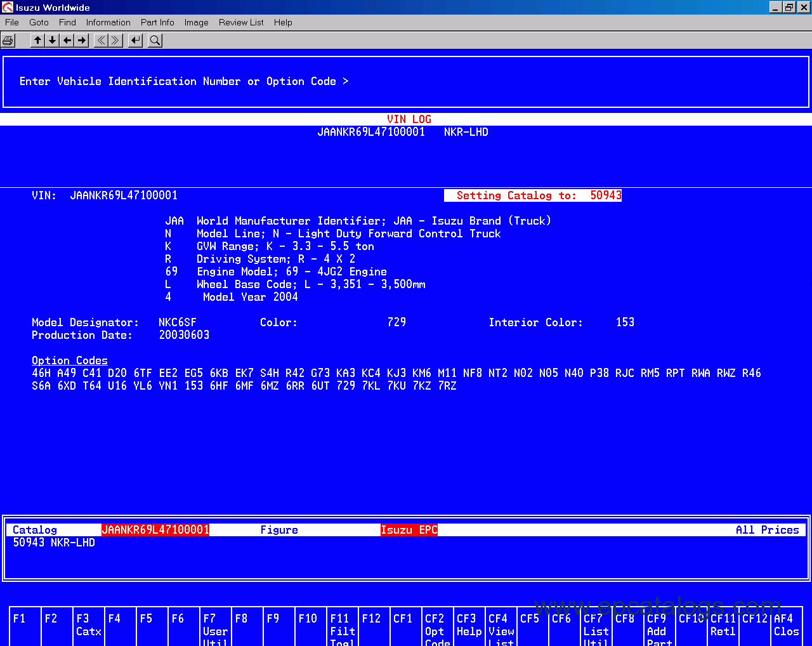812x646 pixels.
Task: Click the F2 function key button
Action: [x=57, y=626]
